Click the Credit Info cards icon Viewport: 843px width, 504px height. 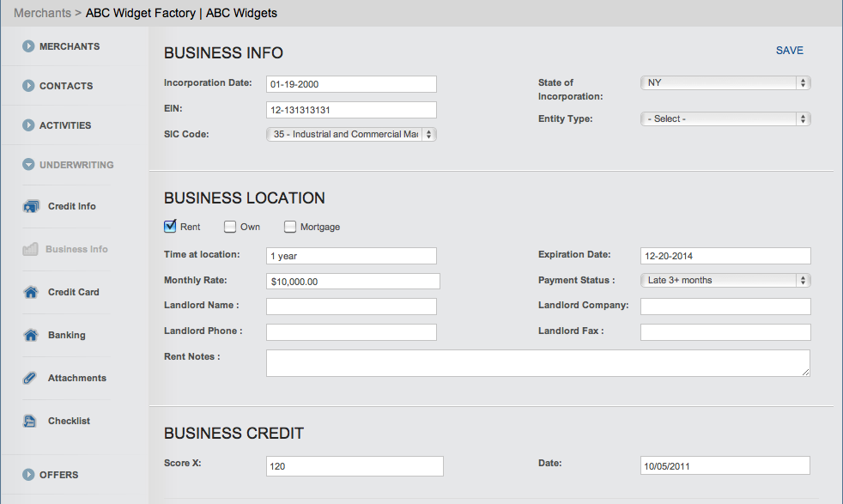pos(31,206)
